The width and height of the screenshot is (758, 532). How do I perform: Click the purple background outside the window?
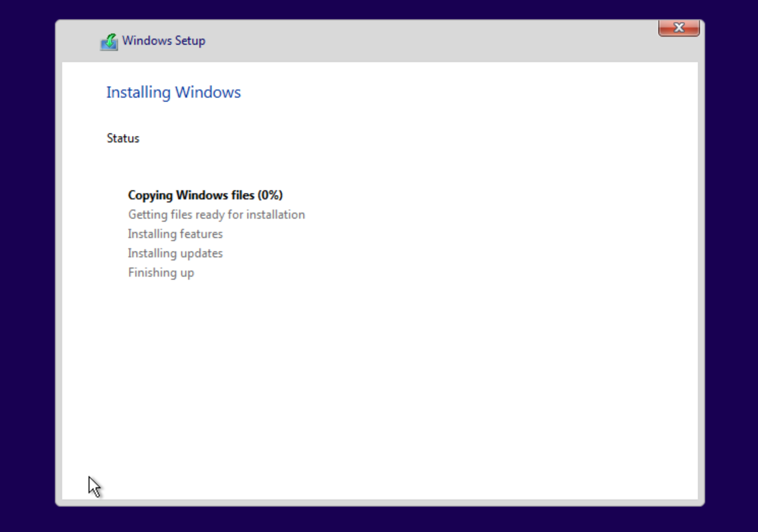click(25, 254)
